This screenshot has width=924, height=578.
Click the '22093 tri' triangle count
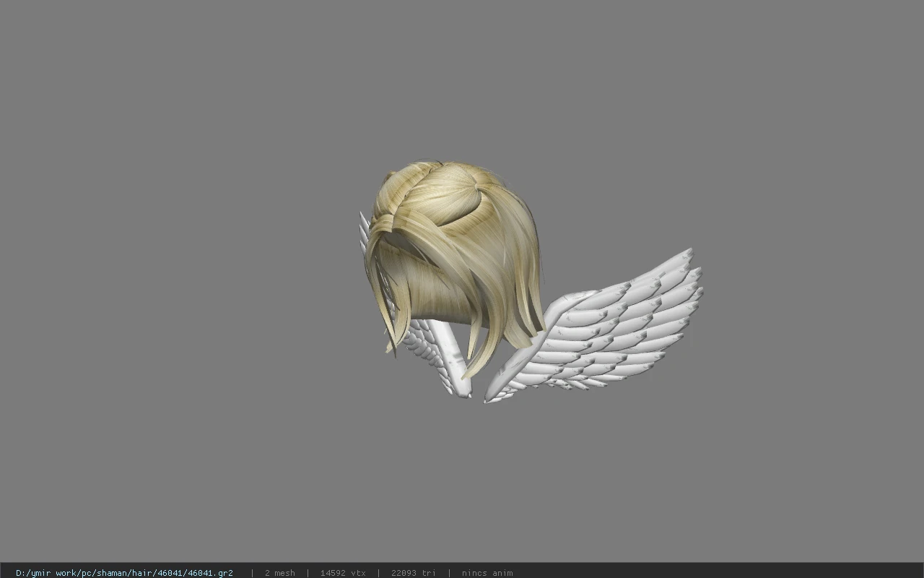pos(413,573)
